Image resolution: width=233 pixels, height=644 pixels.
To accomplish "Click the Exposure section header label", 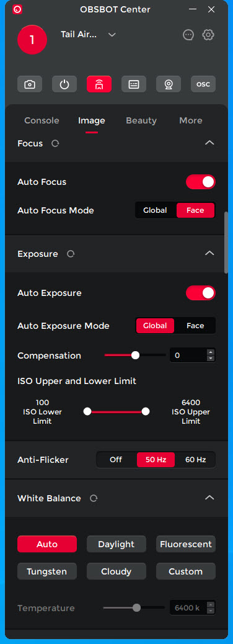I will click(x=38, y=254).
